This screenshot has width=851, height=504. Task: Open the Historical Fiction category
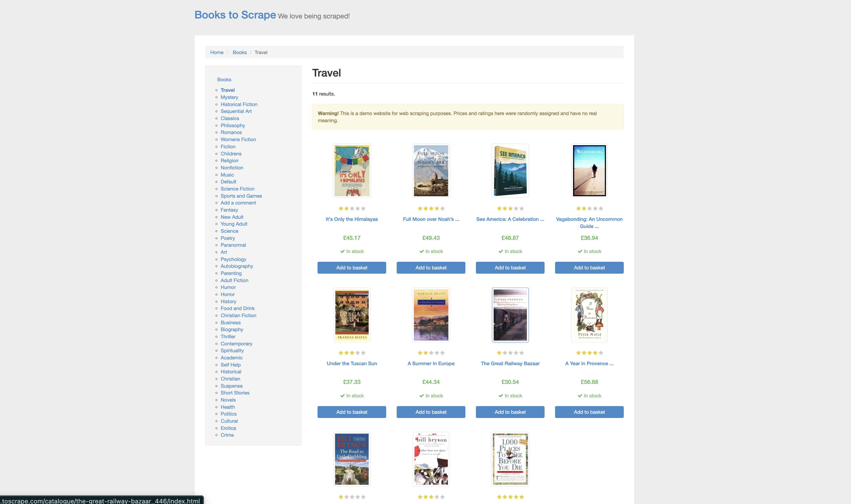[239, 104]
